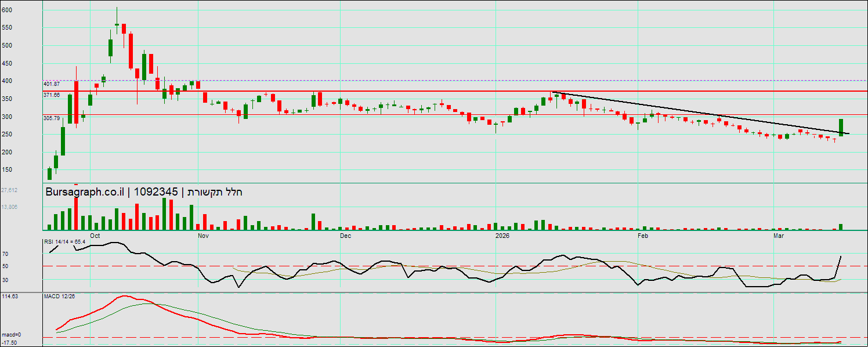Viewport: 868px width, 347px height.
Task: Click the 1092345 security number in title
Action: pyautogui.click(x=155, y=192)
